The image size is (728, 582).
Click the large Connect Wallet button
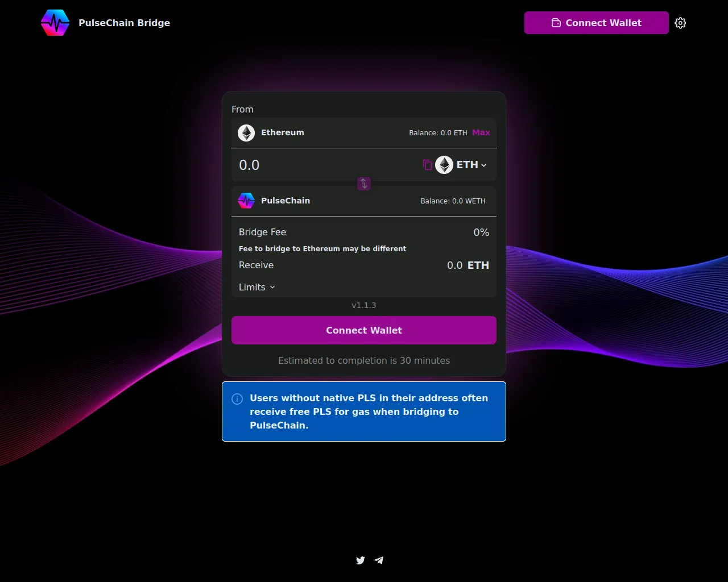coord(364,330)
